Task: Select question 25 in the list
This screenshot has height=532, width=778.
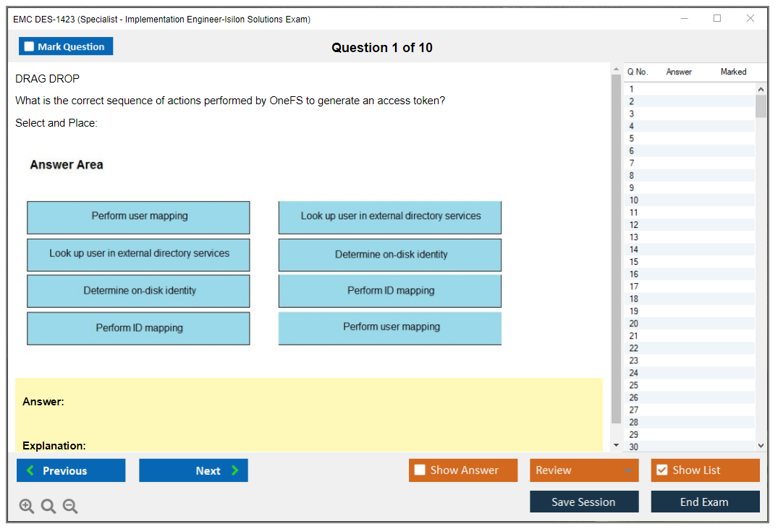Action: (x=634, y=385)
